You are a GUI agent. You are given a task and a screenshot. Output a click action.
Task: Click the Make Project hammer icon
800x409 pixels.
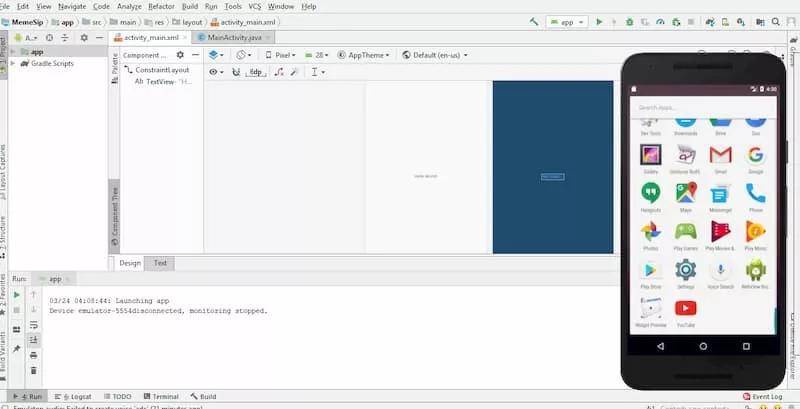point(534,22)
